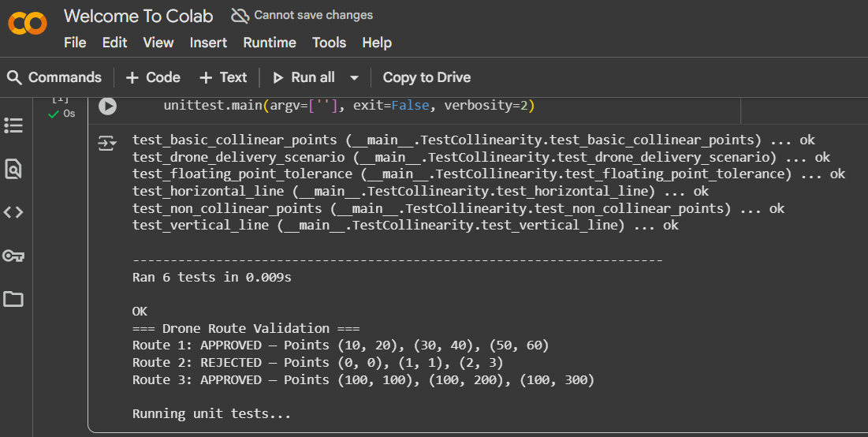This screenshot has height=437, width=868.
Task: Open the Runtime menu
Action: [270, 43]
